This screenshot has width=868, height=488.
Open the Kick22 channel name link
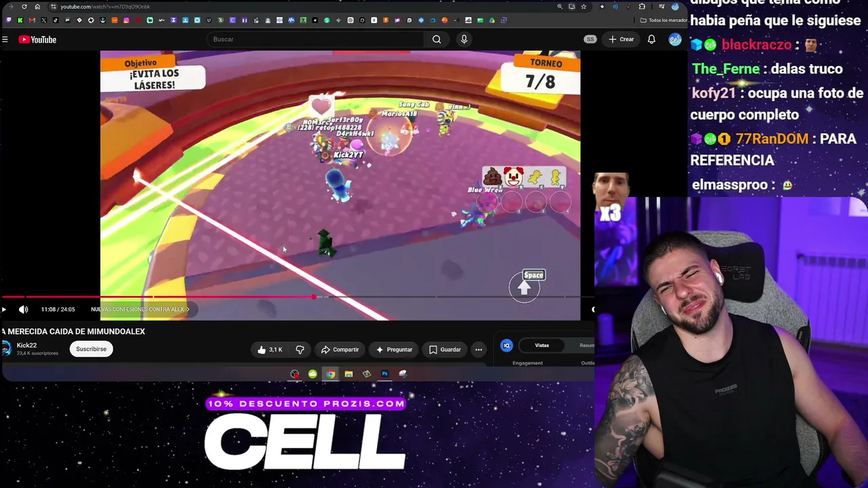pyautogui.click(x=26, y=346)
